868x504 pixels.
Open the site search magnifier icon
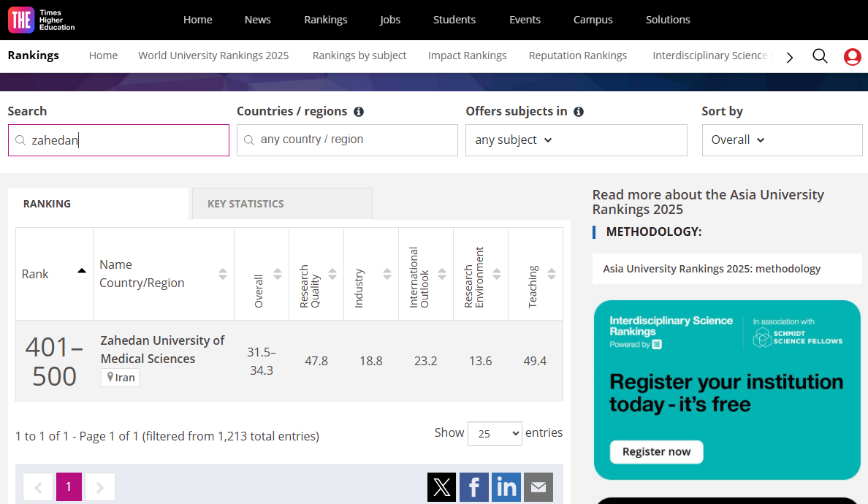820,56
